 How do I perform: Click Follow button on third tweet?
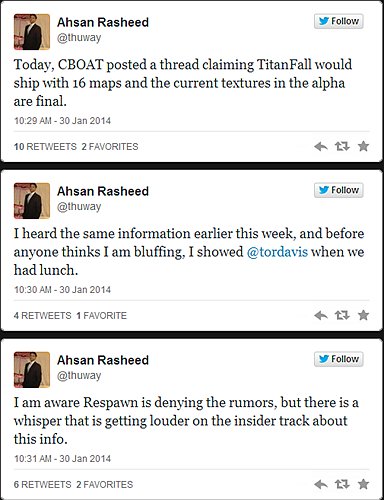[x=339, y=359]
